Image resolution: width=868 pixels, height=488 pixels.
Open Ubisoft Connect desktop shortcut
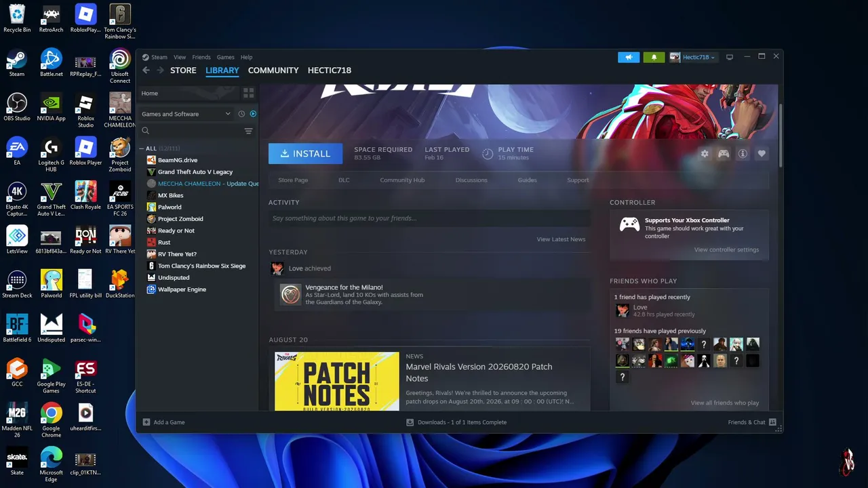(120, 66)
